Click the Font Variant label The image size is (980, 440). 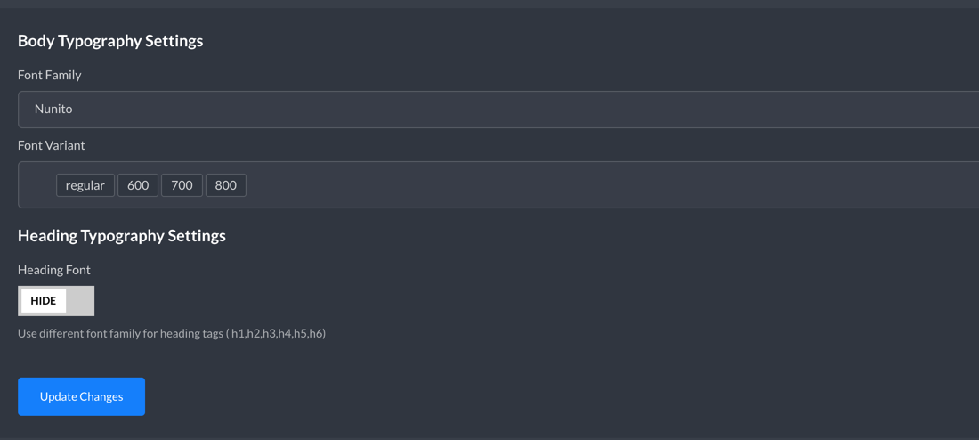pos(52,145)
